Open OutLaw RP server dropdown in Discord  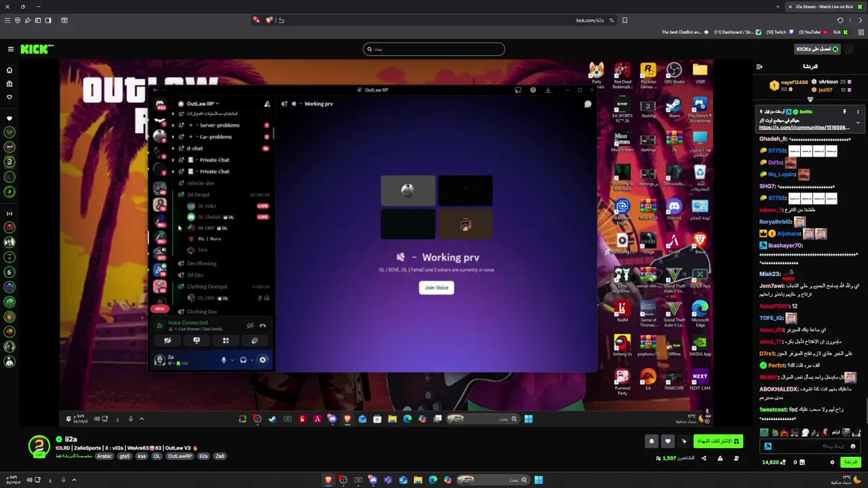(x=202, y=104)
